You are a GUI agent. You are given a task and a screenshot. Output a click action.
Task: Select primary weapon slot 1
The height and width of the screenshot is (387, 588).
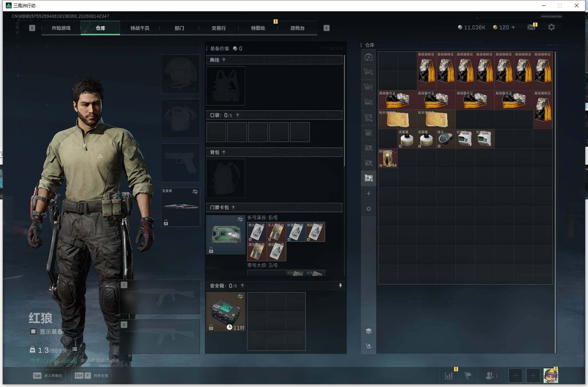point(160,297)
